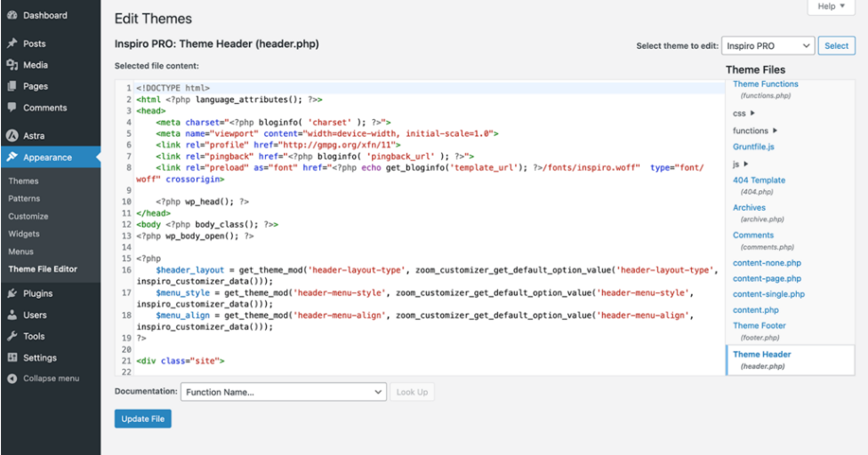Open content-single.php file

pos(768,294)
